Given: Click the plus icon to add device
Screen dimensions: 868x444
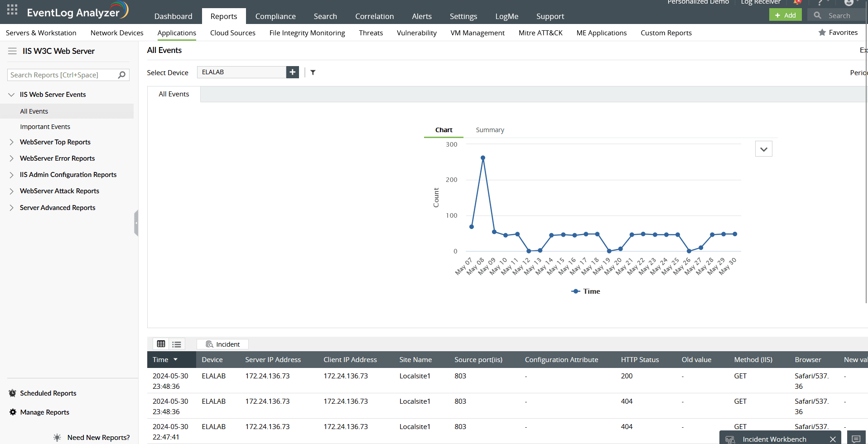Looking at the screenshot, I should 293,72.
